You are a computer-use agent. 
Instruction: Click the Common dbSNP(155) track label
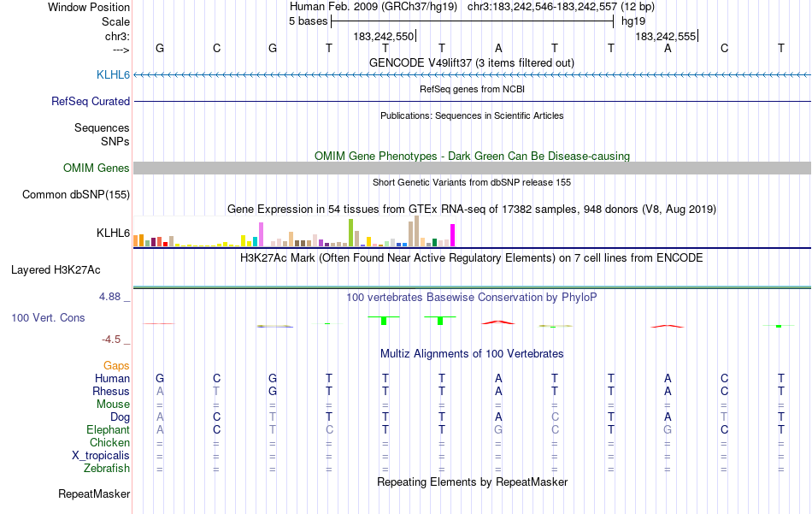(x=75, y=194)
